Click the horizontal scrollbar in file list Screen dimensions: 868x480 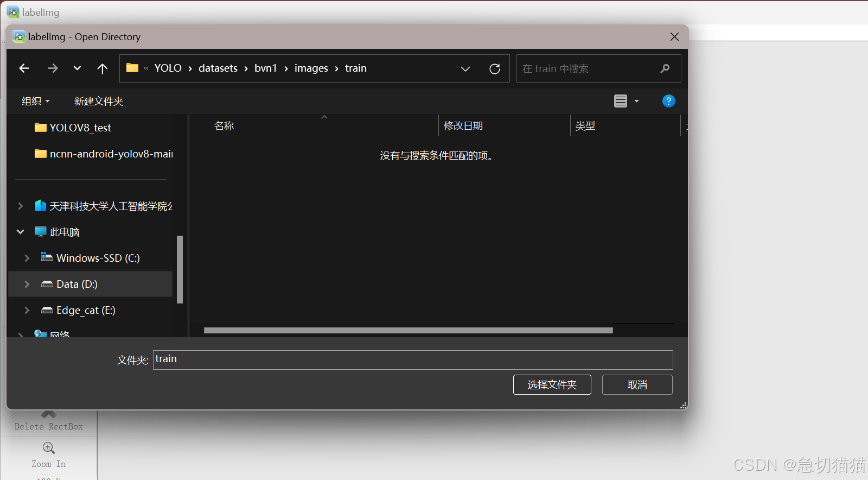(x=408, y=330)
